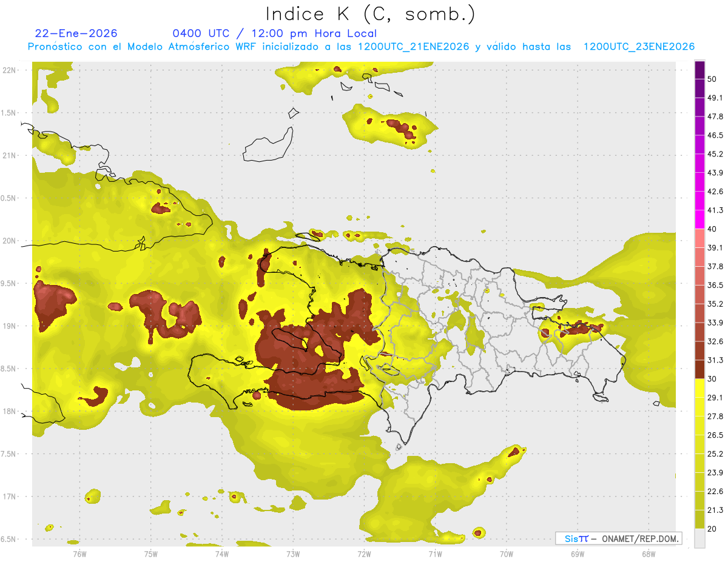Click the '32.6' color scale value
Viewport: 728px width, 562px height.
click(x=715, y=342)
